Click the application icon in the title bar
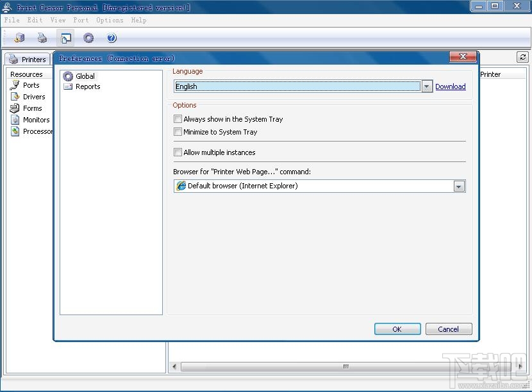Viewport: 532px width, 392px height. [7, 7]
